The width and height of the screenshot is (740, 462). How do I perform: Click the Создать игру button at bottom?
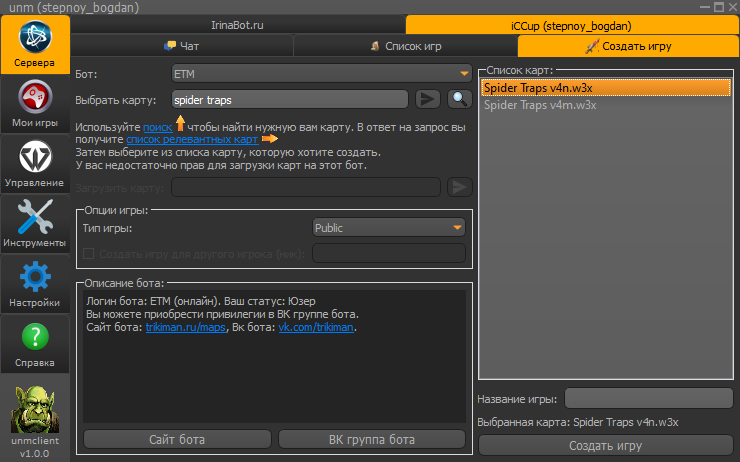605,445
